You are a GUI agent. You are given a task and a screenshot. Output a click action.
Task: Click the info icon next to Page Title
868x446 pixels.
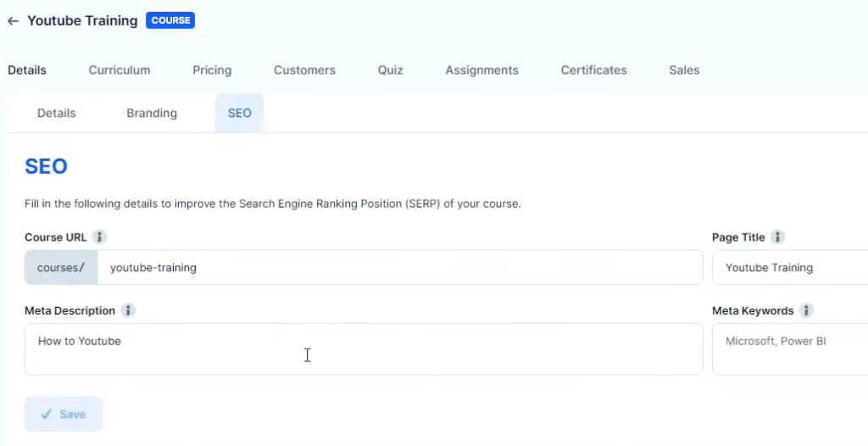[777, 237]
